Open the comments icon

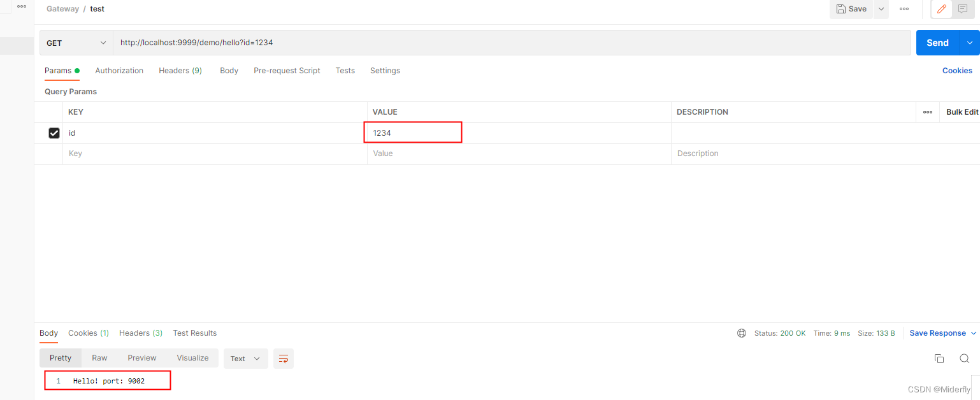tap(963, 9)
